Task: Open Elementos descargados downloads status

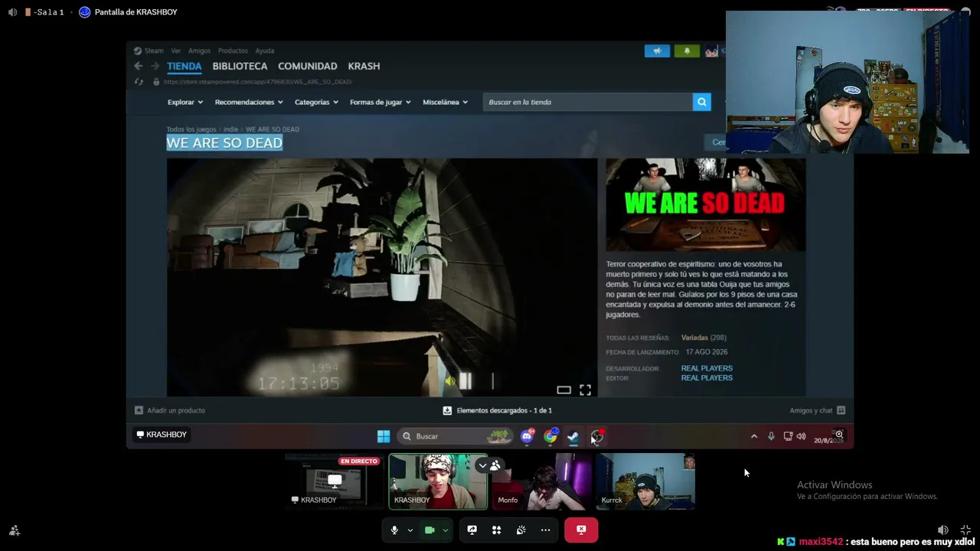Action: coord(497,410)
